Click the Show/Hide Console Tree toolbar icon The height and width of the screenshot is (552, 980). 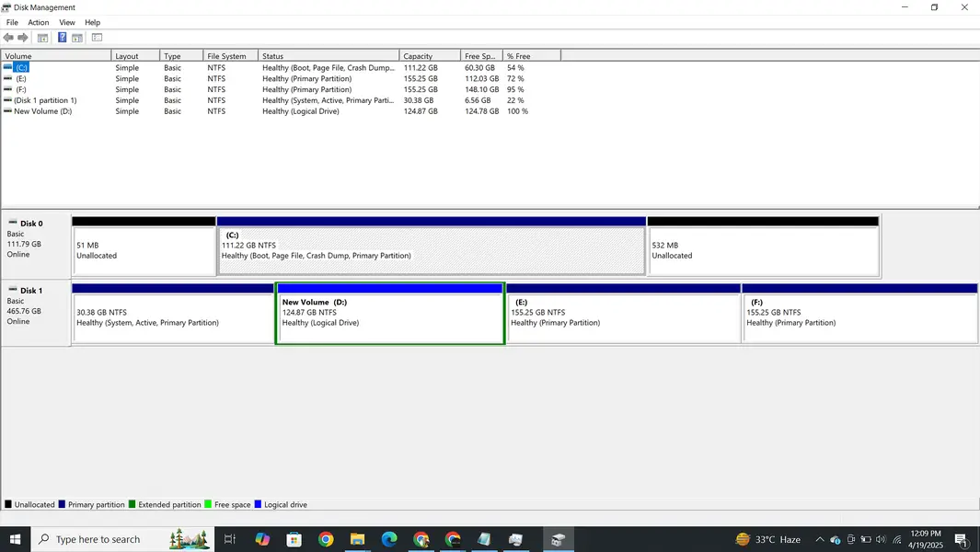pos(42,38)
